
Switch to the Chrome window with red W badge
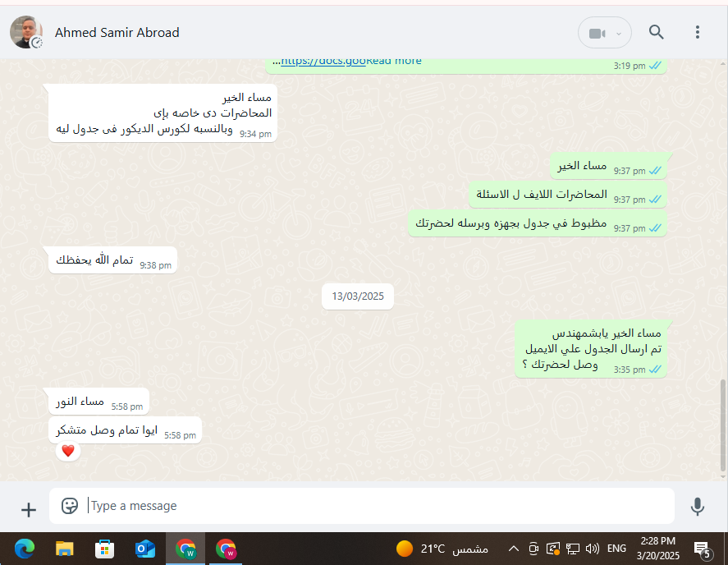tap(226, 549)
